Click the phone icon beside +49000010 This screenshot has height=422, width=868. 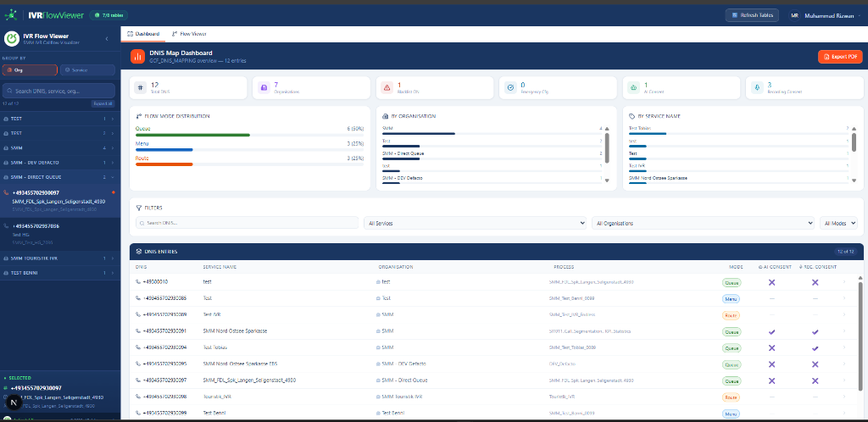click(138, 282)
